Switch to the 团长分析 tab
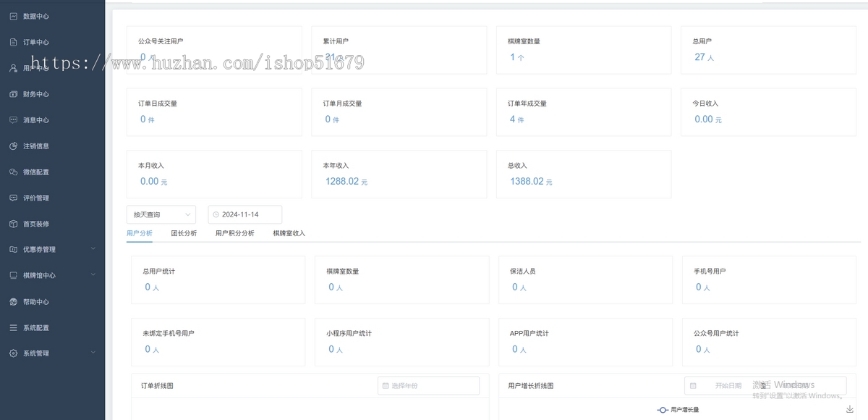Screen dimensions: 868x420 tap(184, 233)
